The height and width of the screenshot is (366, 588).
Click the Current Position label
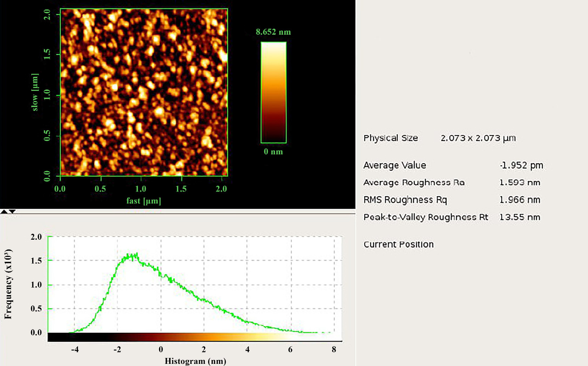pyautogui.click(x=398, y=244)
